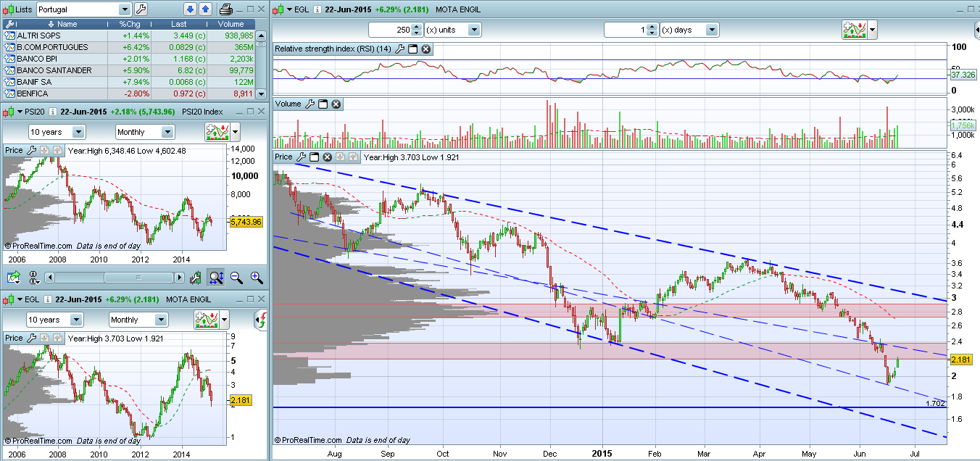Print the Portugal list

226,9
